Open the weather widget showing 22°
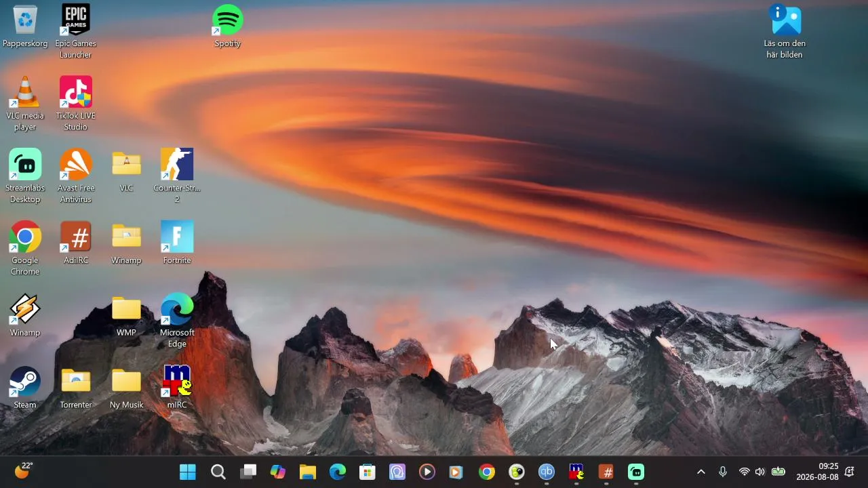 24,470
